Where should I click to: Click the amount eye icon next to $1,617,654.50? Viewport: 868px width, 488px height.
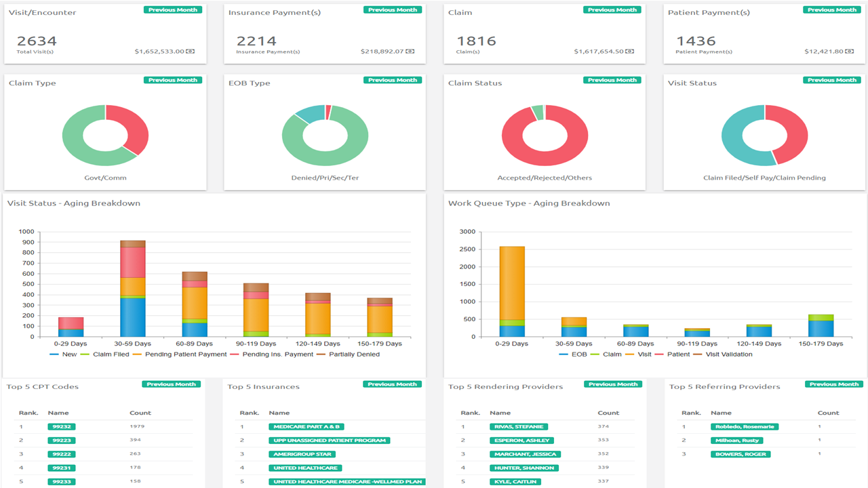pyautogui.click(x=631, y=50)
